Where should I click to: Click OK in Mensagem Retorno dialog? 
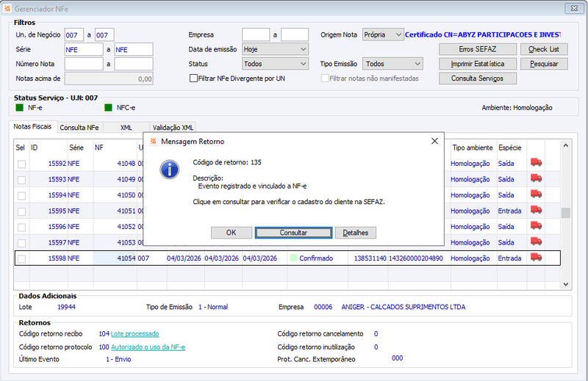point(232,233)
